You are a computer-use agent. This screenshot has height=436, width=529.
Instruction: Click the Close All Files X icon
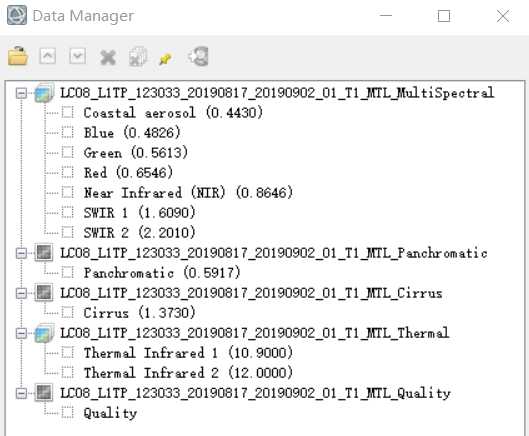tap(108, 57)
